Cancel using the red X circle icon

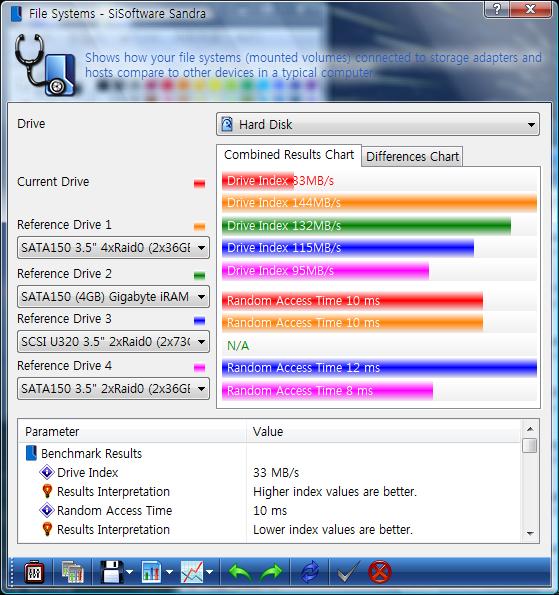(379, 573)
